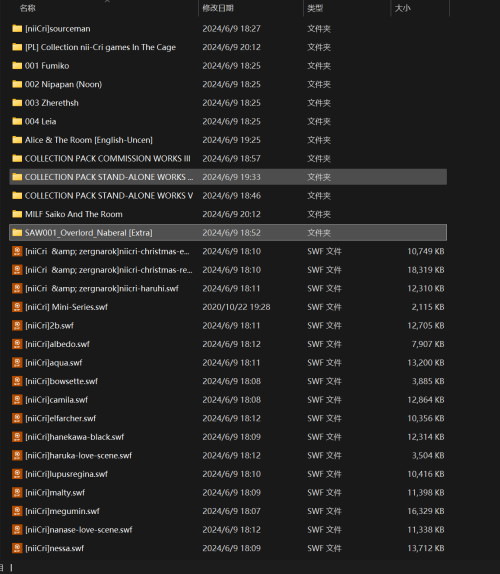500x574 pixels.
Task: Click the 004 Leia folder icon
Action: [x=17, y=121]
